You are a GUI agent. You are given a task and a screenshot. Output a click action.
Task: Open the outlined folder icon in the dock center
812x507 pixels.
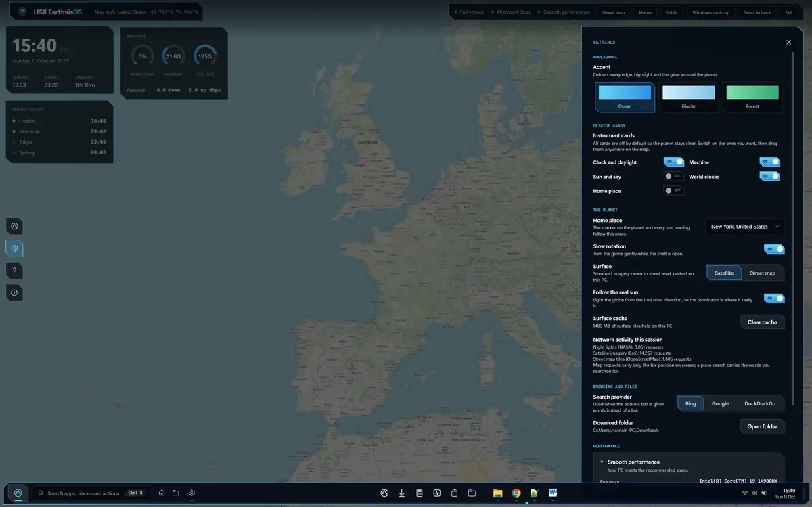click(x=472, y=493)
